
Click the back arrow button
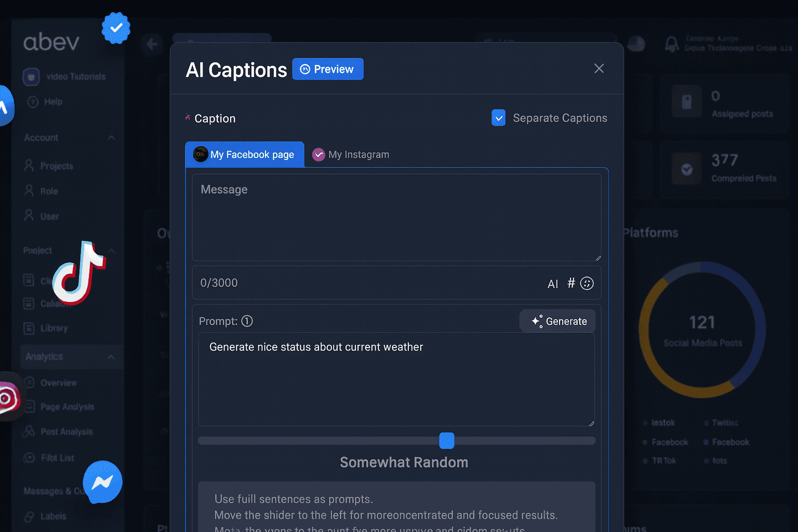152,44
